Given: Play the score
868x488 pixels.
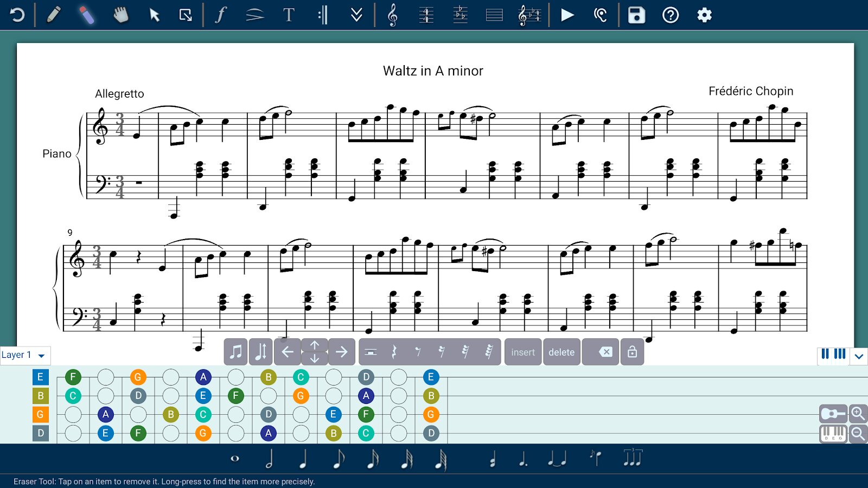Looking at the screenshot, I should [567, 15].
